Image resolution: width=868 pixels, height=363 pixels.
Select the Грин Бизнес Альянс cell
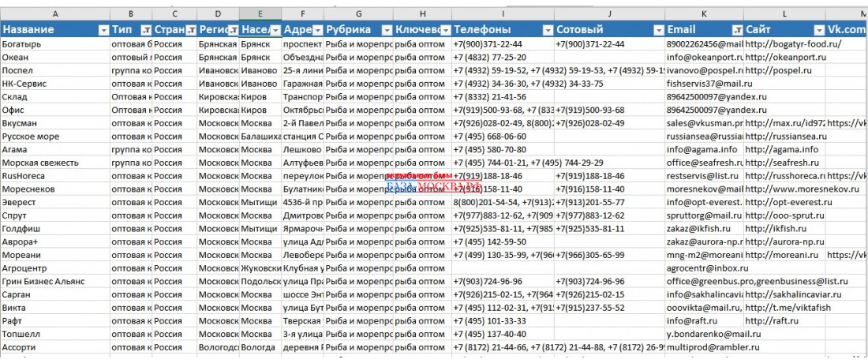point(54,282)
